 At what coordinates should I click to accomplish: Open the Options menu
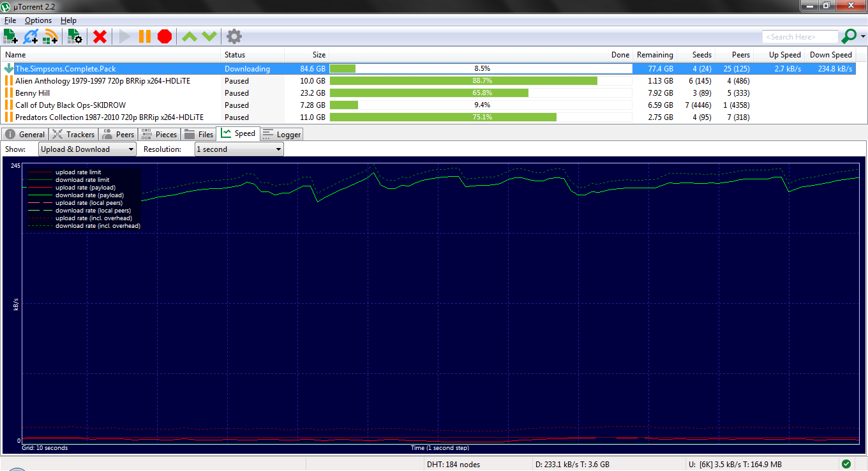(x=38, y=20)
